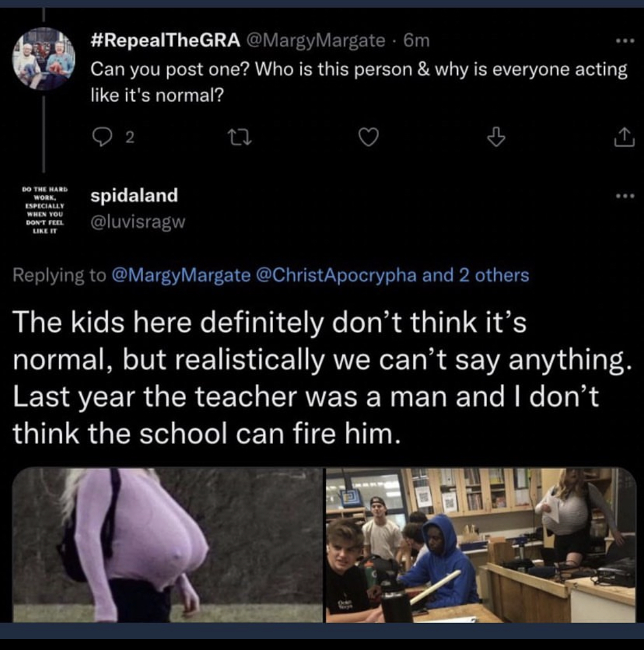Like the tweet with the heart icon

click(368, 138)
